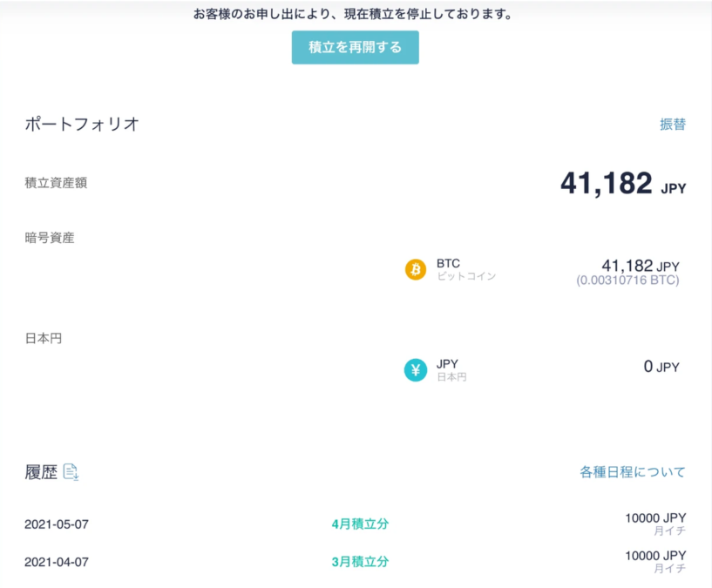Screen dimensions: 712x588
Task: Select the paused accumulation notice text
Action: [353, 14]
